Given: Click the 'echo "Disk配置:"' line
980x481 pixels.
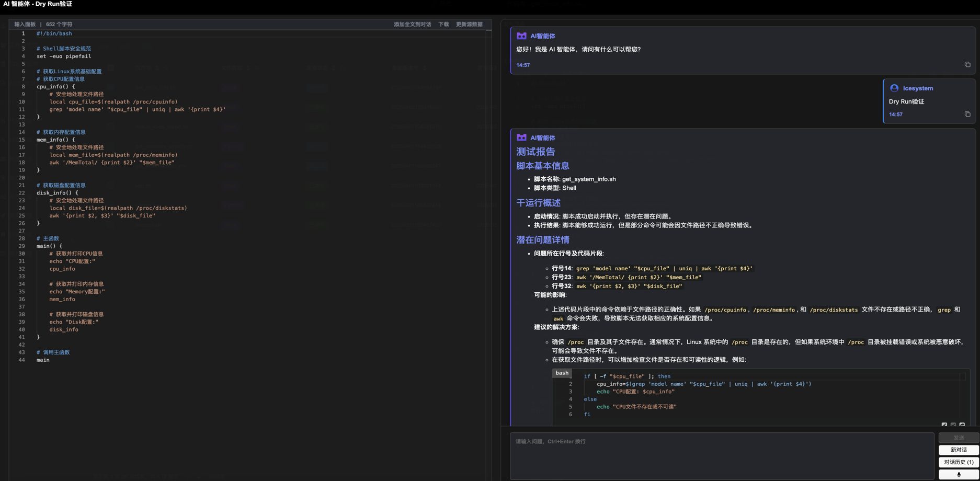Looking at the screenshot, I should coord(74,322).
